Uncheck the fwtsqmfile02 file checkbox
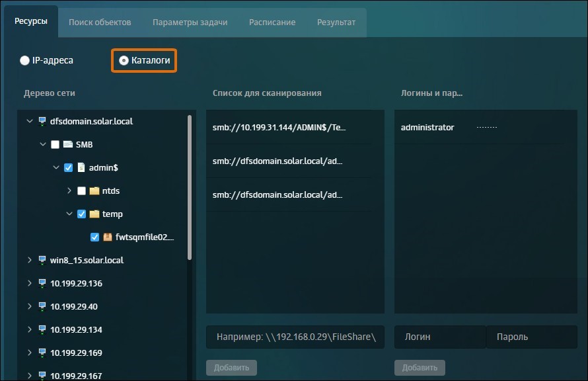The height and width of the screenshot is (381, 588). 94,237
